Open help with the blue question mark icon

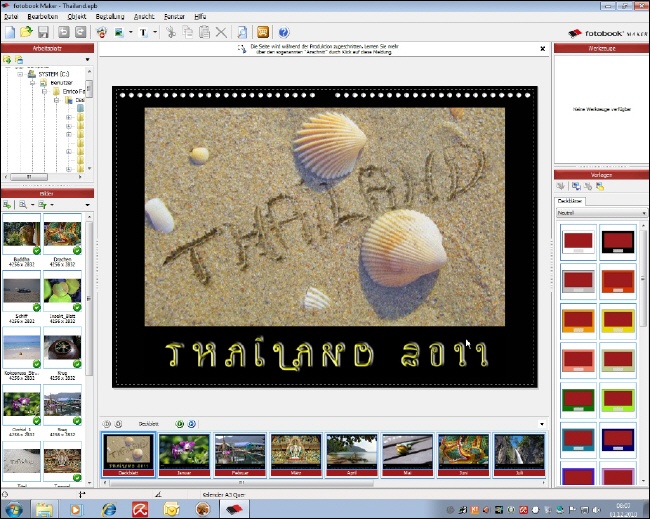tap(284, 32)
